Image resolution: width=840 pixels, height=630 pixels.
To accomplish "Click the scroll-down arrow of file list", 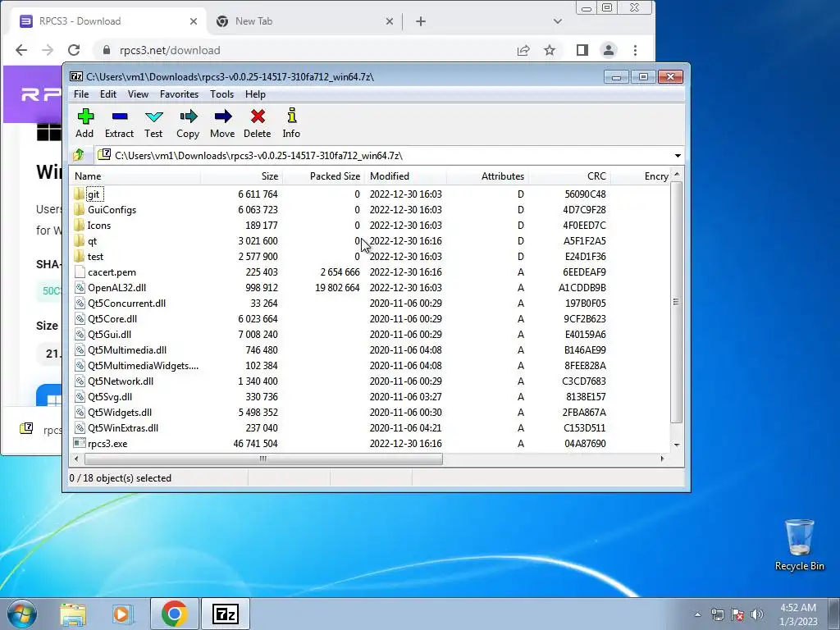I will (677, 445).
